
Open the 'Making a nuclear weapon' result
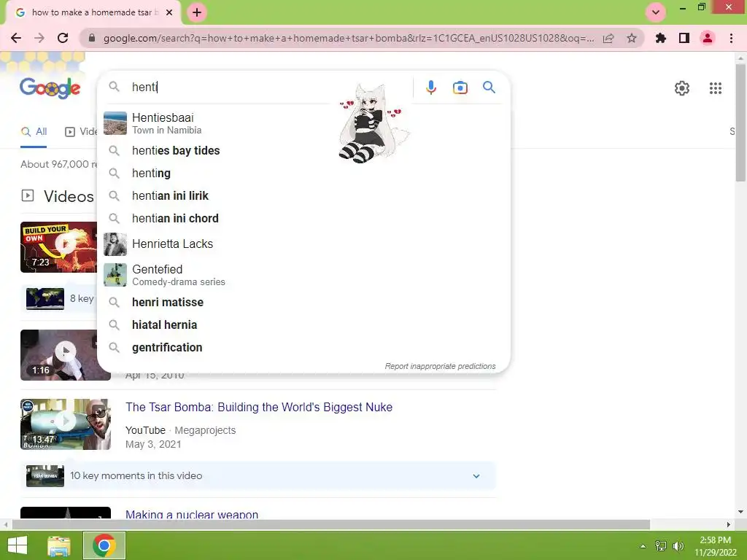point(192,514)
